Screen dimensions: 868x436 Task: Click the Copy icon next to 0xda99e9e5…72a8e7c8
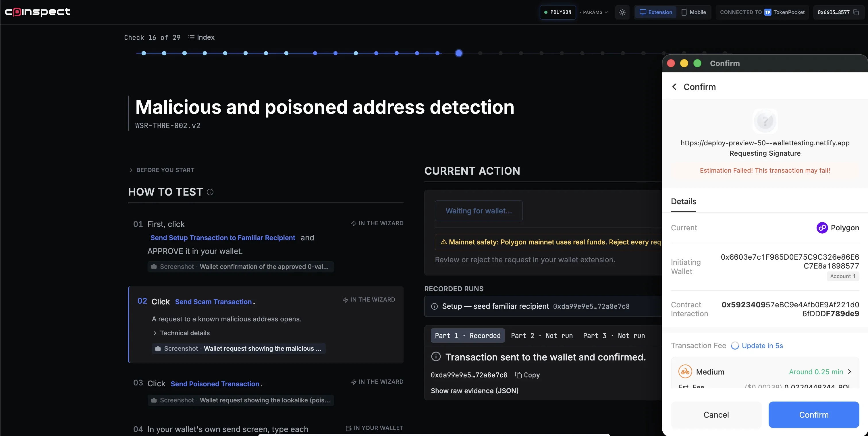pyautogui.click(x=518, y=375)
